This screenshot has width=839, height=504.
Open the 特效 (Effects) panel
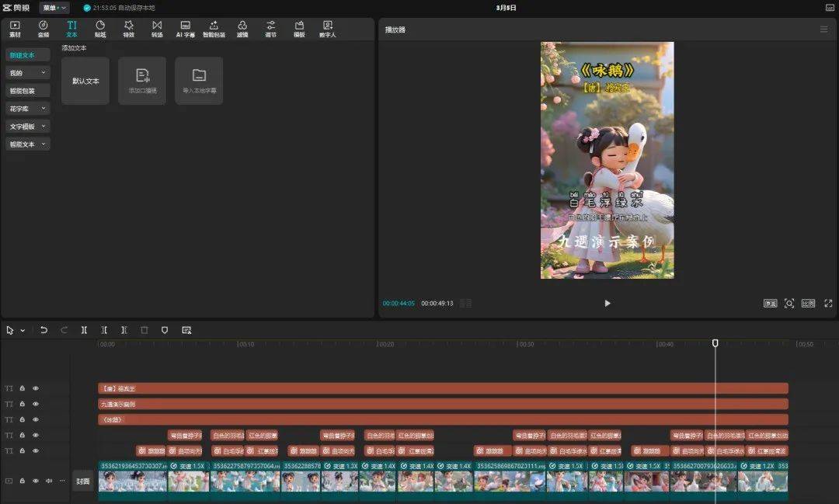click(x=128, y=29)
